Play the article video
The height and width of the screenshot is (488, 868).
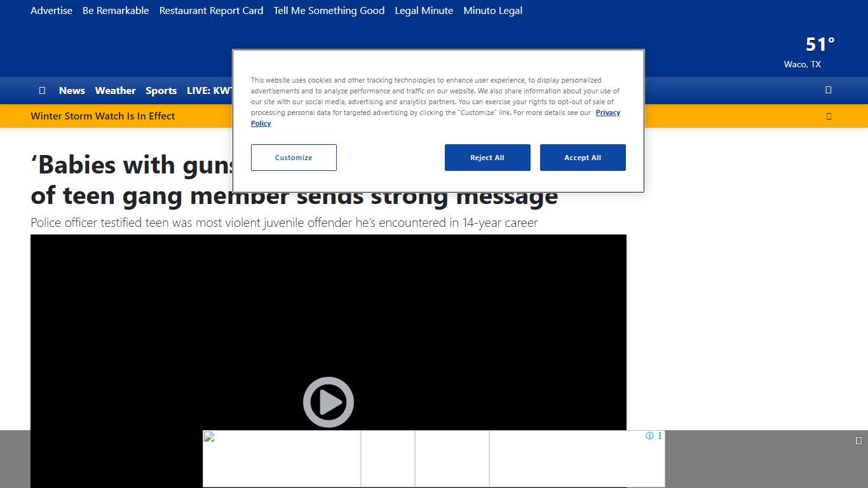[x=328, y=402]
